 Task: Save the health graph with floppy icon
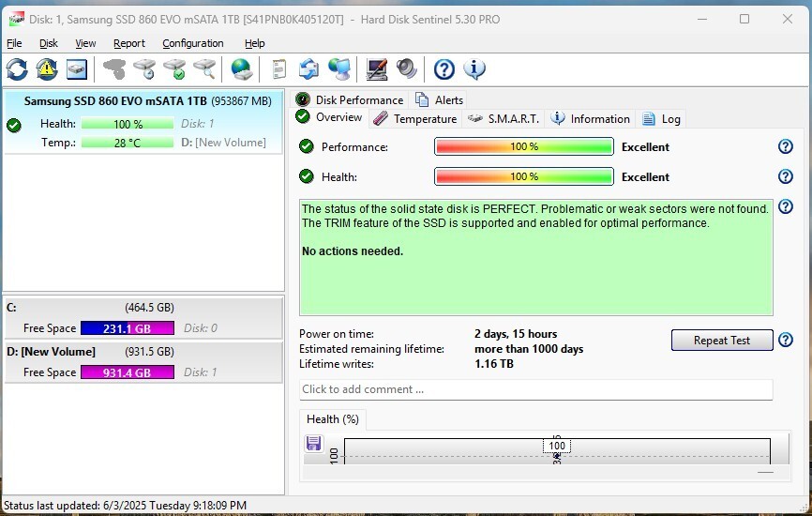pos(314,444)
